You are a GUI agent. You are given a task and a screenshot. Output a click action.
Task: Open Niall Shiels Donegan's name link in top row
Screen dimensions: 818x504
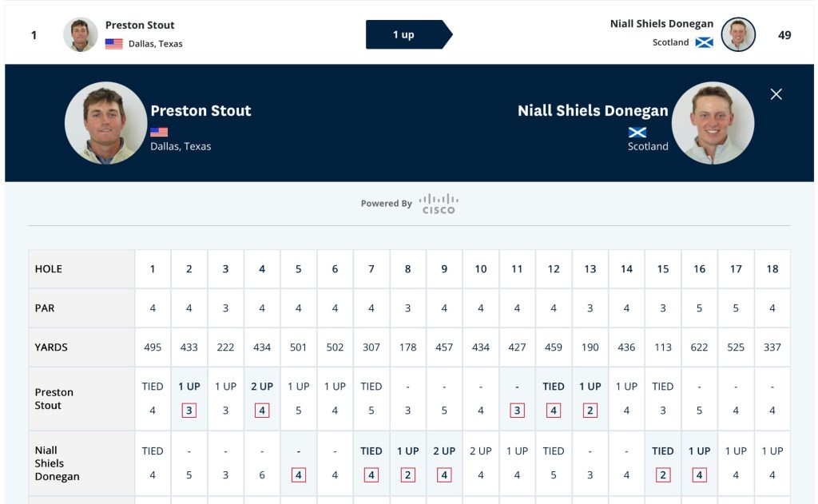pos(661,24)
